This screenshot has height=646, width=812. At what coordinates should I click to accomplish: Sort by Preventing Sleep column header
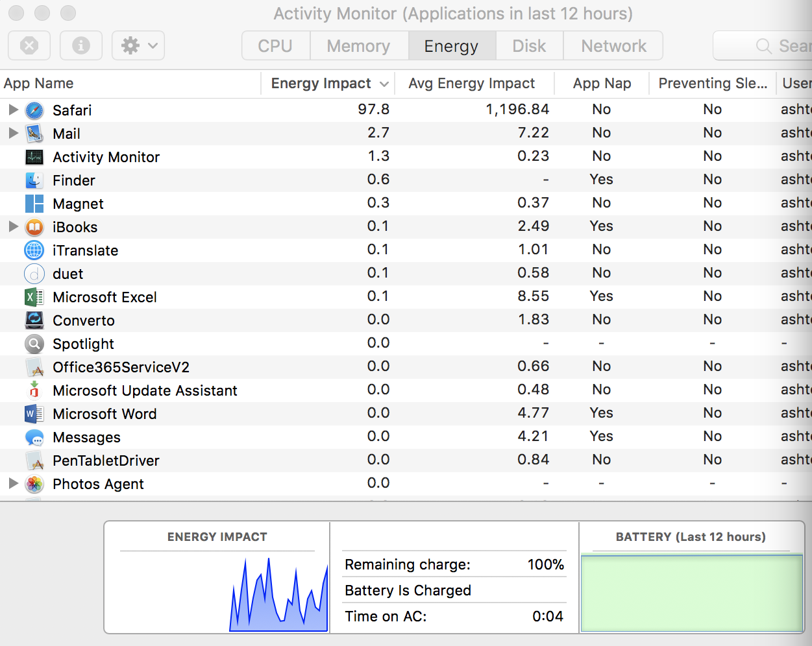tap(713, 84)
